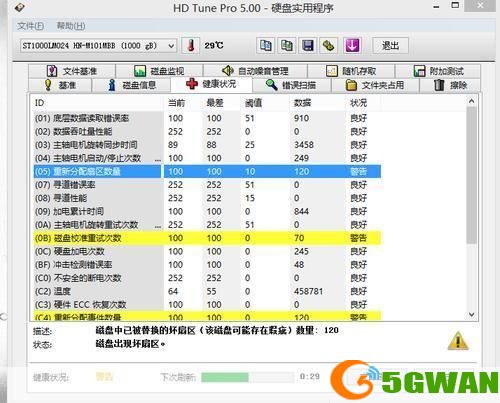Image resolution: width=500 pixels, height=403 pixels.
Task: Click data value 3458 in row 03
Action: (x=304, y=145)
